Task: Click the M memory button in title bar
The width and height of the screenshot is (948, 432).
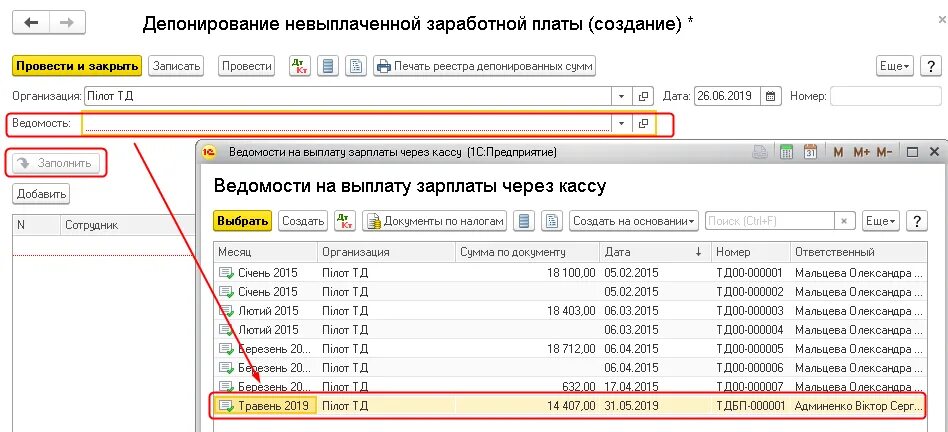Action: point(838,152)
